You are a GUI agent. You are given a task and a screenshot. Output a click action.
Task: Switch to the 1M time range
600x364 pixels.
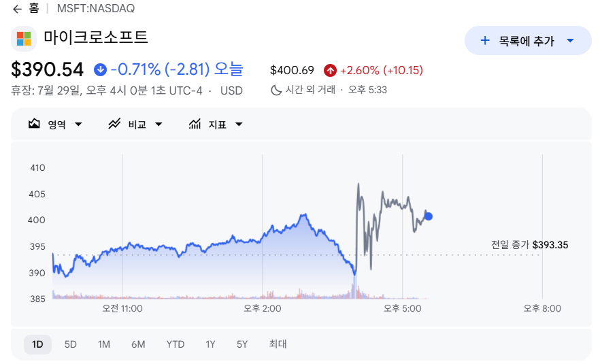104,344
